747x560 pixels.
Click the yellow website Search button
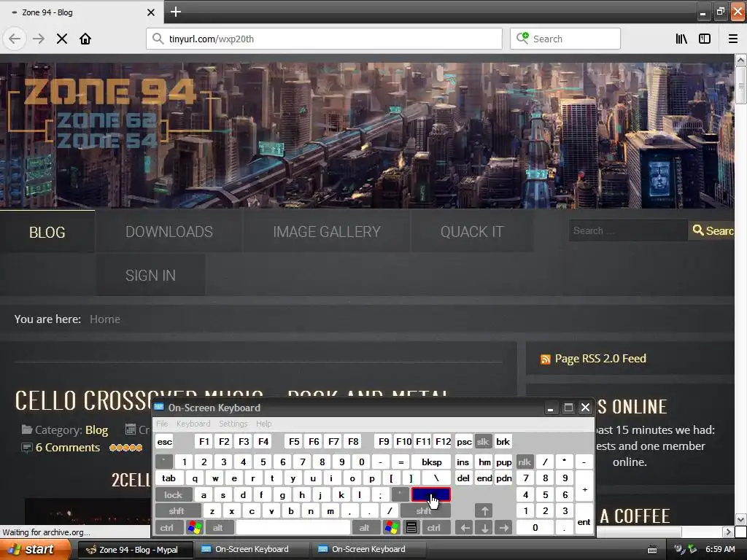tap(712, 230)
